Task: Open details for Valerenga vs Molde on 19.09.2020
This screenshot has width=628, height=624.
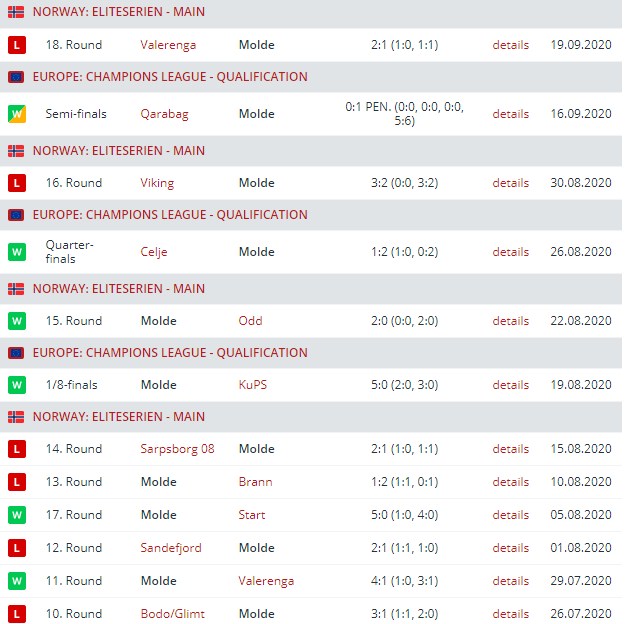Action: [x=510, y=45]
